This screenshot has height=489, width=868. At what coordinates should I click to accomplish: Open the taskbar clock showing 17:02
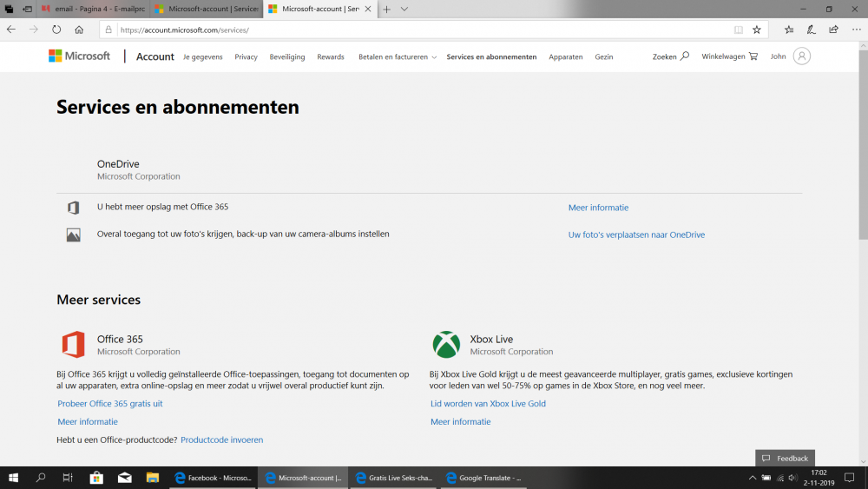[819, 478]
